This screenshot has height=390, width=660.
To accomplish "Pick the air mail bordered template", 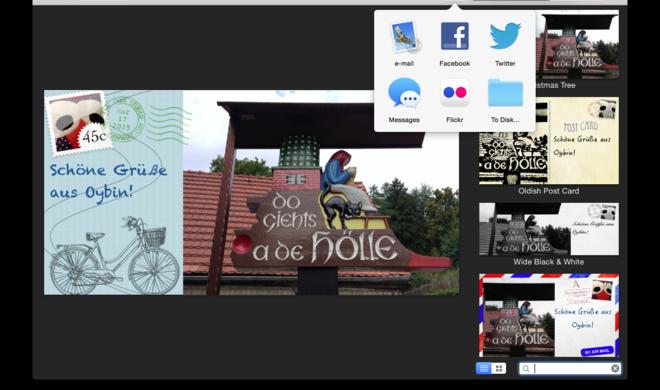I will click(549, 316).
